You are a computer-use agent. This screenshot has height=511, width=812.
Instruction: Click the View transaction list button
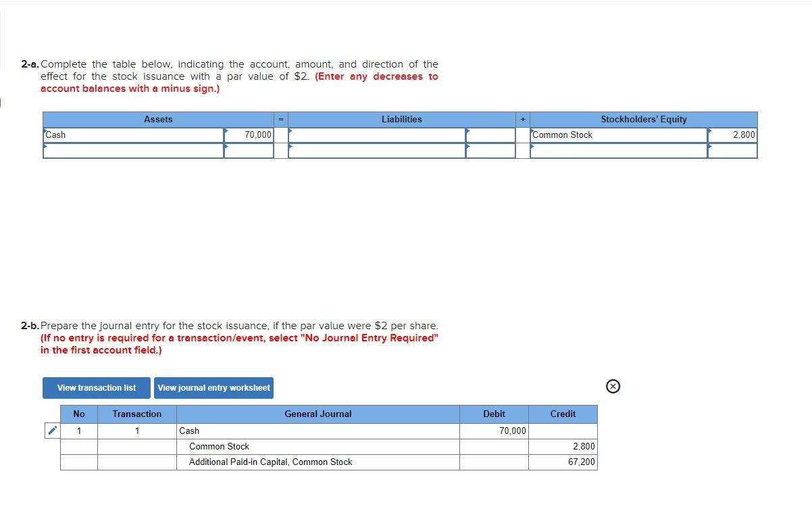[x=96, y=387]
